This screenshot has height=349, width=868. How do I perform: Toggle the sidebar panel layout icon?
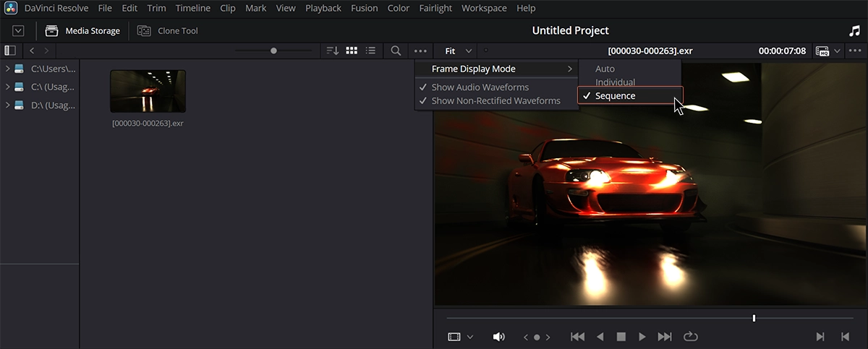tap(10, 51)
